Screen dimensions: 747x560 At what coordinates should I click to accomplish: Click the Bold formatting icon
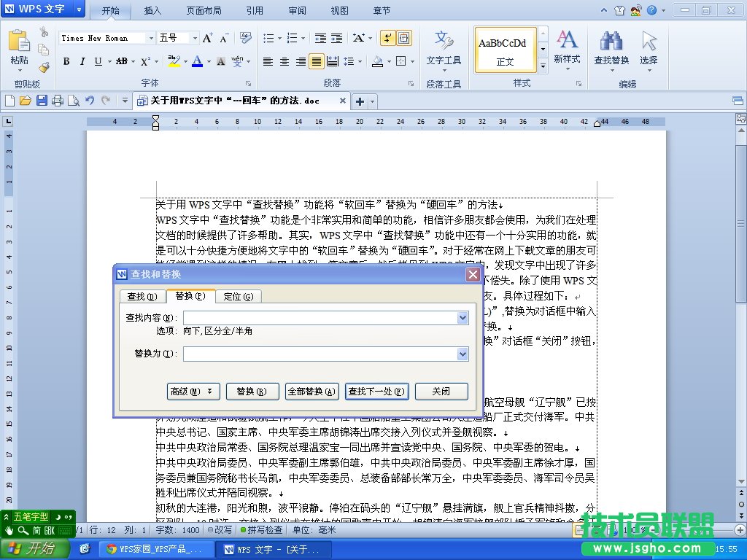pyautogui.click(x=66, y=62)
